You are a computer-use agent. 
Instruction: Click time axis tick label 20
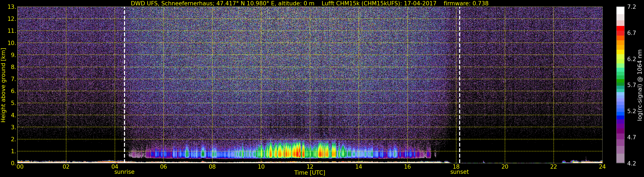click(x=505, y=167)
